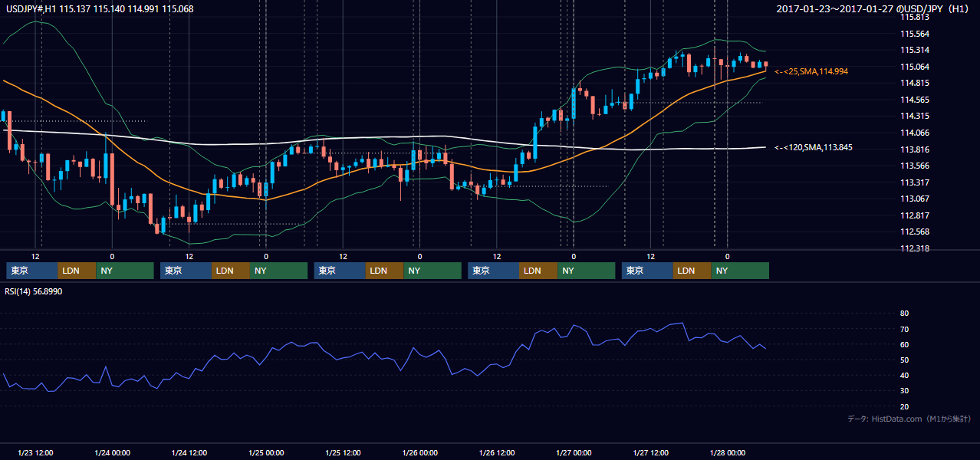Click price axis value 115.314

[914, 50]
